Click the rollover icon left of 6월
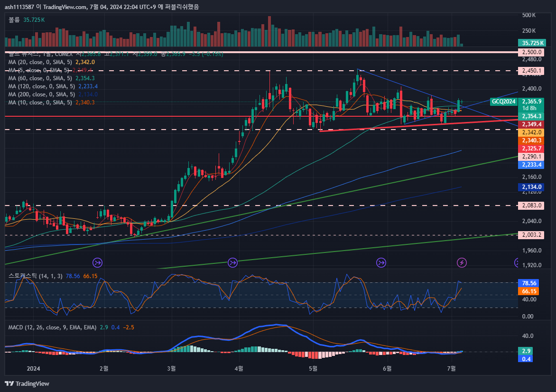Viewport: 556px width, 392px height. [381, 262]
